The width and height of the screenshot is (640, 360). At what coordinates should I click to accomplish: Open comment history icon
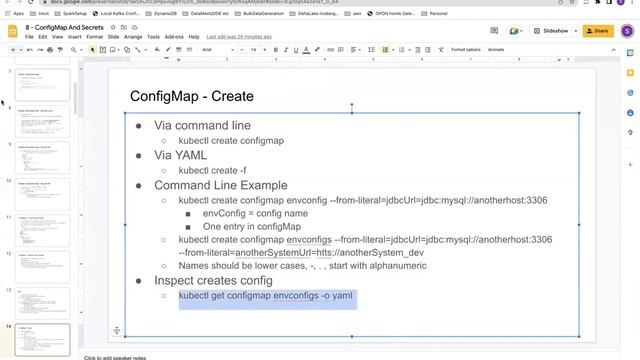(x=494, y=31)
